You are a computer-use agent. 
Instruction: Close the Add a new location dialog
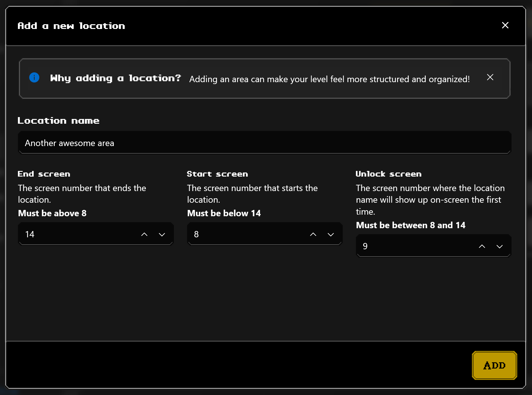(505, 25)
